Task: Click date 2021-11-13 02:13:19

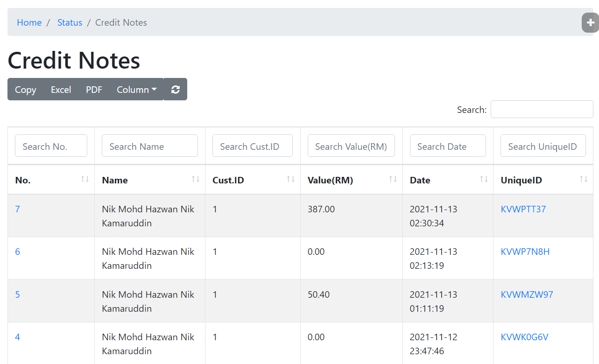Action: [x=434, y=259]
